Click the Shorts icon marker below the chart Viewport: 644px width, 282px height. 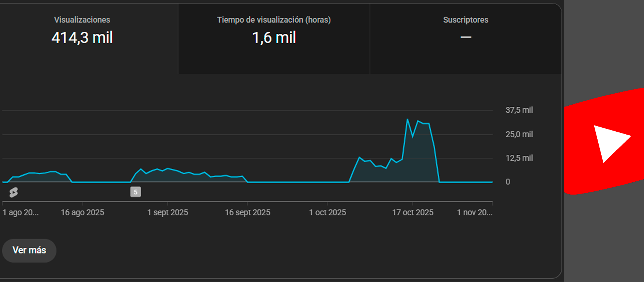(x=14, y=192)
